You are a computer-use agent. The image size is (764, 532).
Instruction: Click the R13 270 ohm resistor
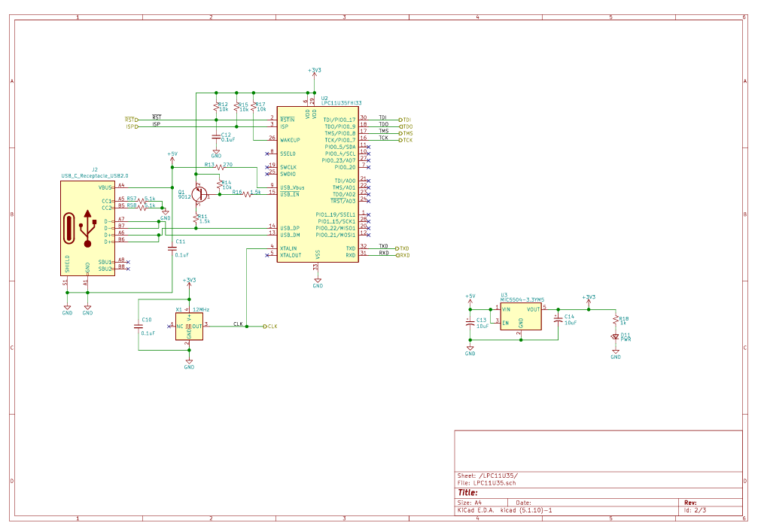pos(220,167)
